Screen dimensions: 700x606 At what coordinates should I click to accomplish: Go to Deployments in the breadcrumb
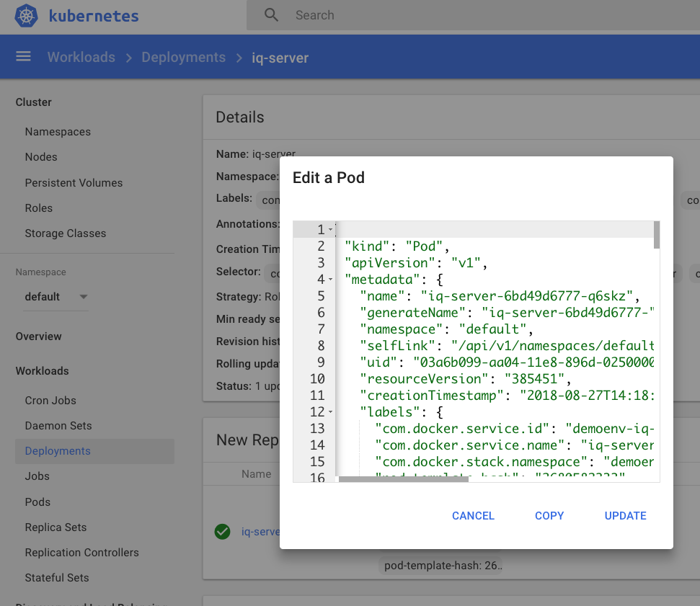[x=183, y=57]
